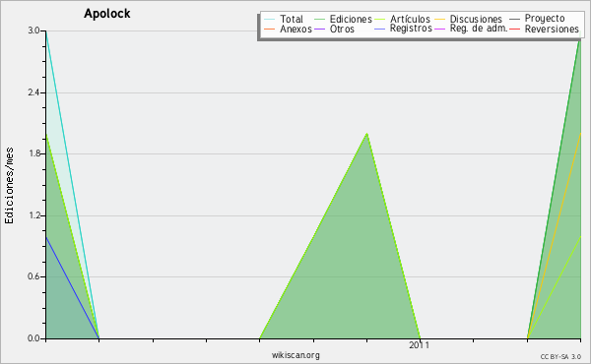Image resolution: width=591 pixels, height=364 pixels.
Task: Click the green Ediciones line swatch
Action: tap(319, 20)
